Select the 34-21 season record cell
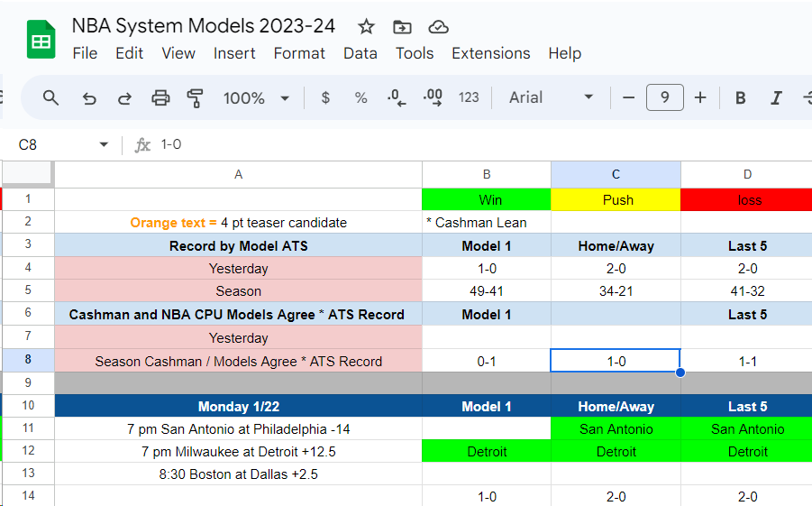Screen dimensions: 812x506 pos(616,291)
